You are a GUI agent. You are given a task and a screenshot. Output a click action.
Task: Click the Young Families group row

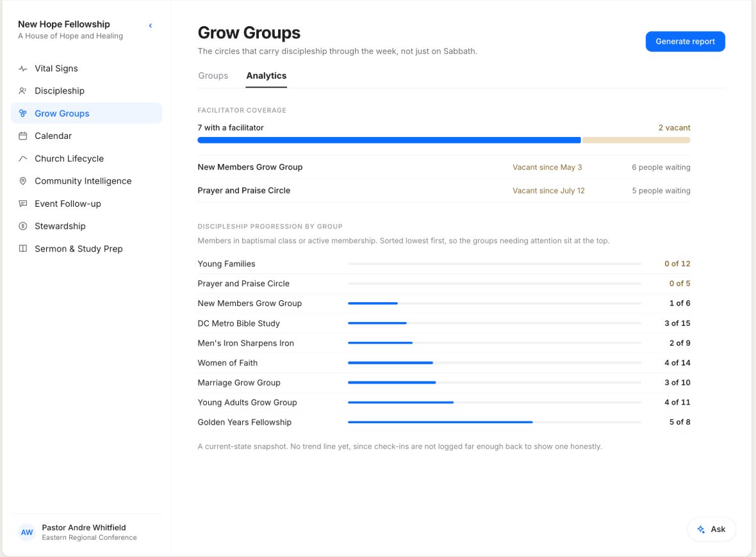(x=444, y=264)
